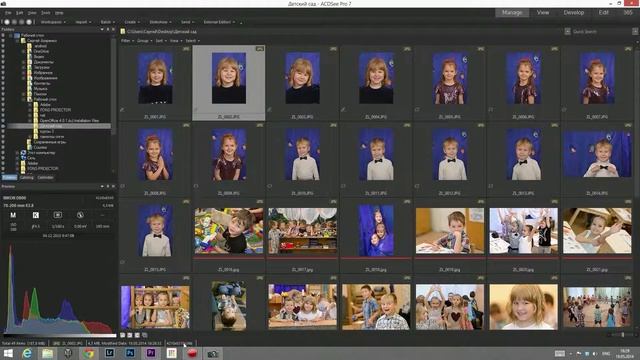Click the edited pencil icon on ZI_0003.JPG
Image resolution: width=640 pixels, height=360 pixels.
tap(269, 109)
